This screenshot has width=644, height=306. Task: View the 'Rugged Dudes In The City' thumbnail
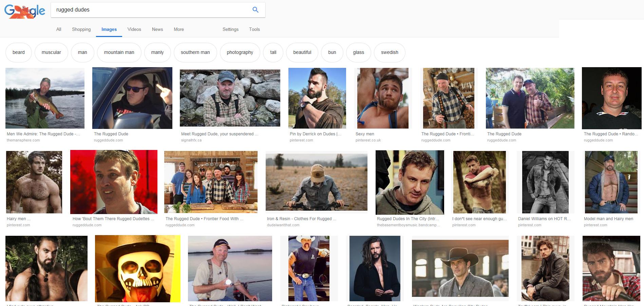pos(410,183)
